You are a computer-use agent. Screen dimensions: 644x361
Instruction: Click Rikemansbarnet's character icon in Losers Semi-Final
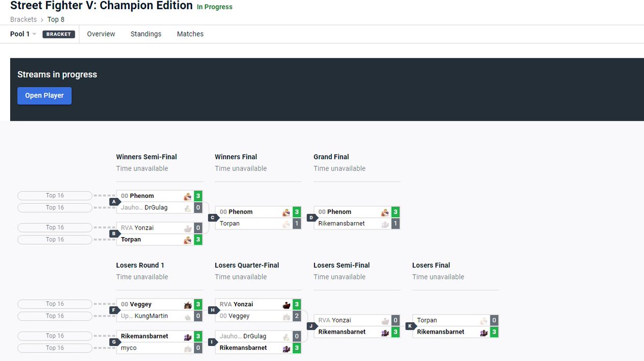385,332
